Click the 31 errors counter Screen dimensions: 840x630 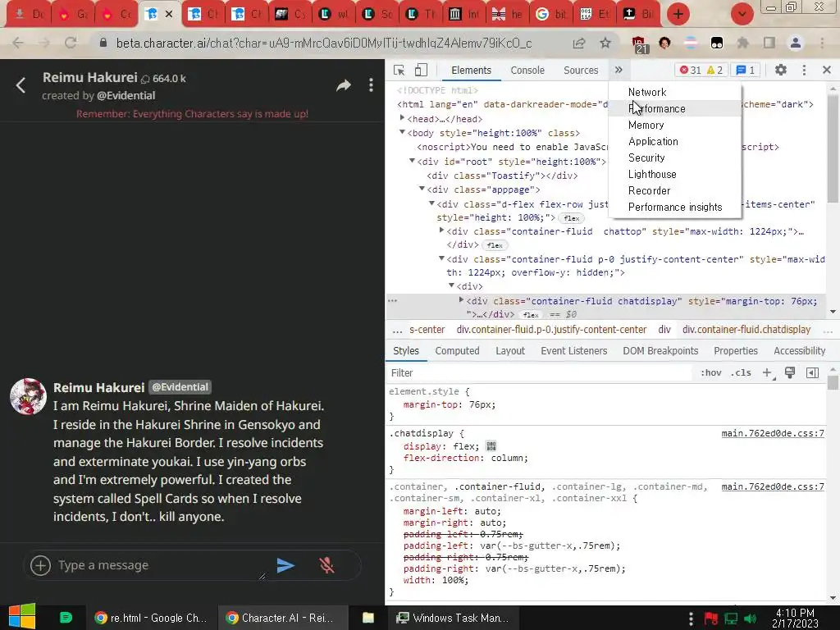click(x=690, y=71)
